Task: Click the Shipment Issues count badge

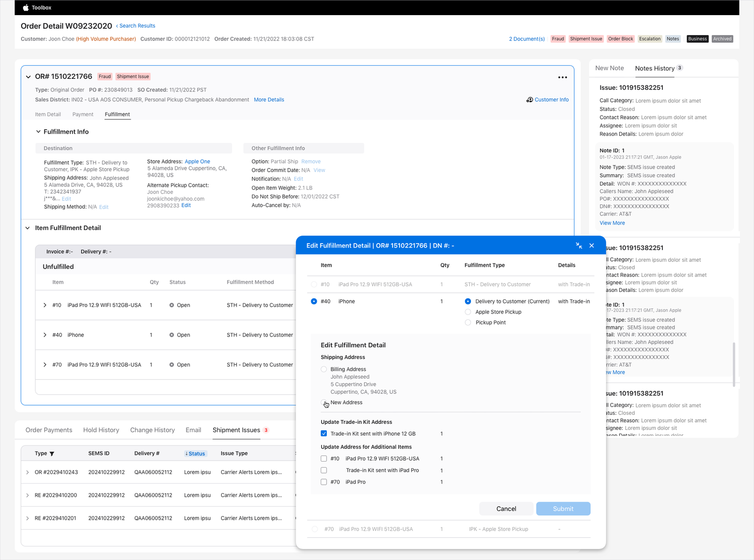Action: (x=266, y=430)
